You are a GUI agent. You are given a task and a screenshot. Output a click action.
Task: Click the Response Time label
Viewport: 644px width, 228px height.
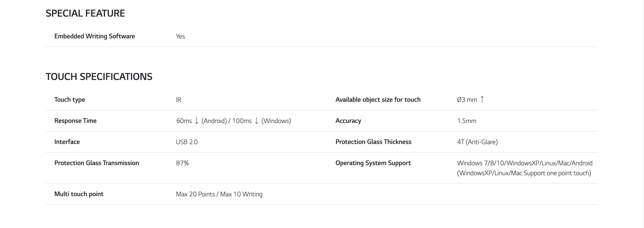(x=75, y=121)
